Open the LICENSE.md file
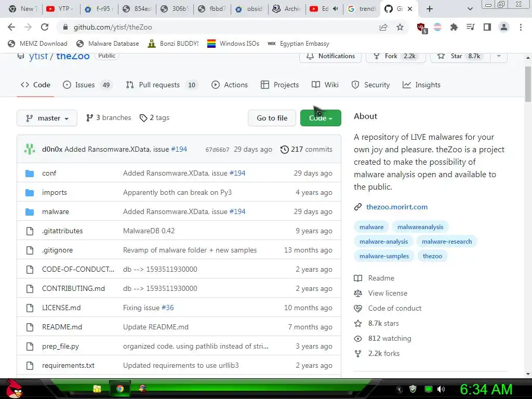 tap(61, 308)
